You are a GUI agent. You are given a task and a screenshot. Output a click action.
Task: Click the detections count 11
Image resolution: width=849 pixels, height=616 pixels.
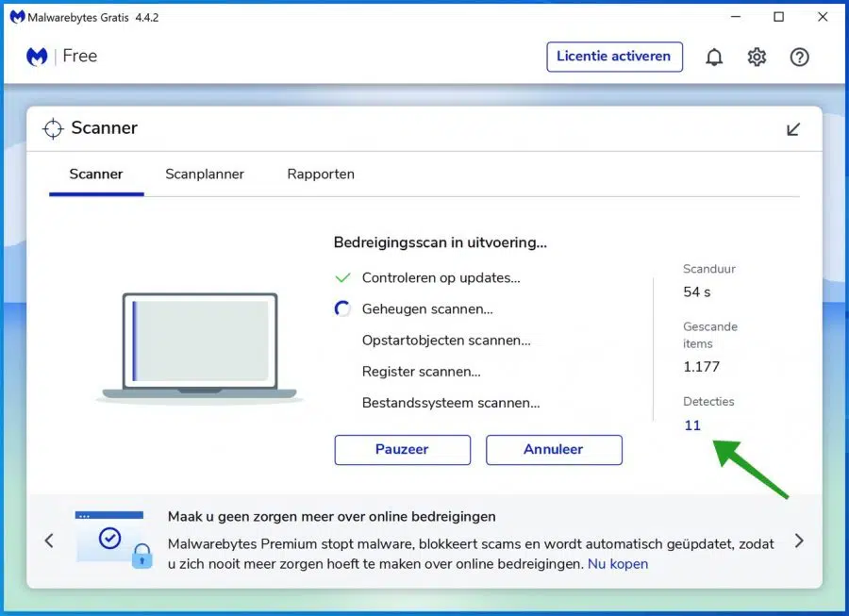click(692, 425)
